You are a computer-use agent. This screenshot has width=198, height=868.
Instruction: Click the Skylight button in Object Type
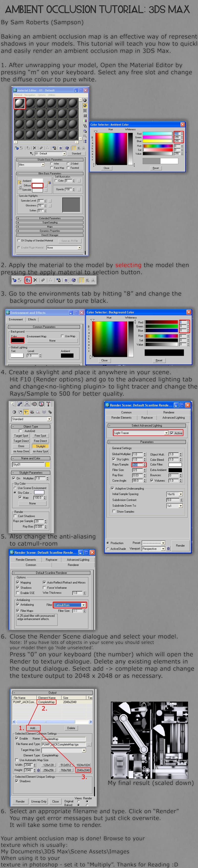point(41,446)
